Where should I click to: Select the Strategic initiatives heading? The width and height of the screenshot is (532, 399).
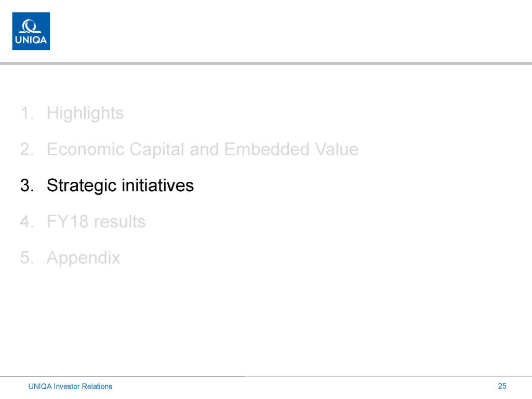pos(120,185)
